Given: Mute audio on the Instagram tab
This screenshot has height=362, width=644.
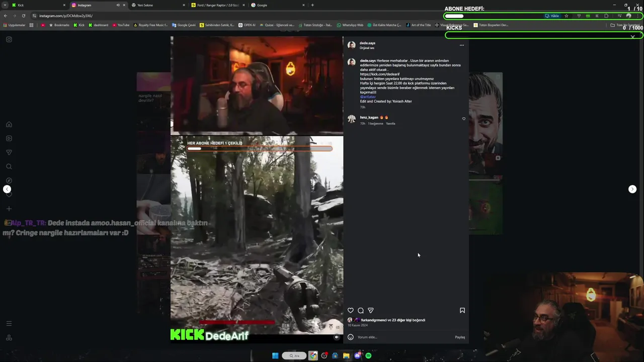Looking at the screenshot, I should [118, 5].
